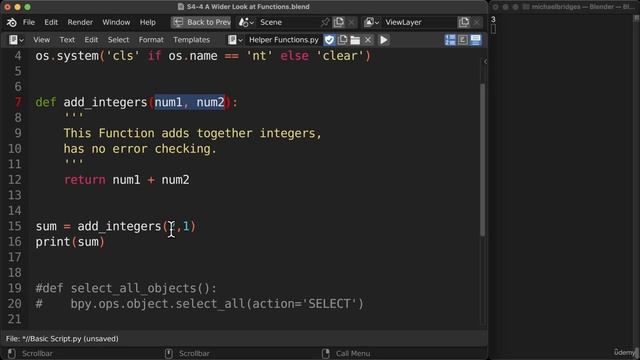Toggle line numbers display

tap(450, 40)
